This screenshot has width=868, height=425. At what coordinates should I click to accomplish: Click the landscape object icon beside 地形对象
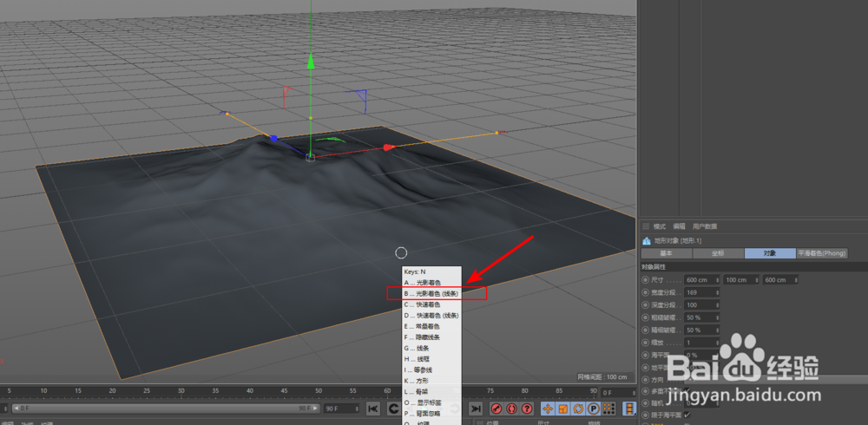point(646,241)
